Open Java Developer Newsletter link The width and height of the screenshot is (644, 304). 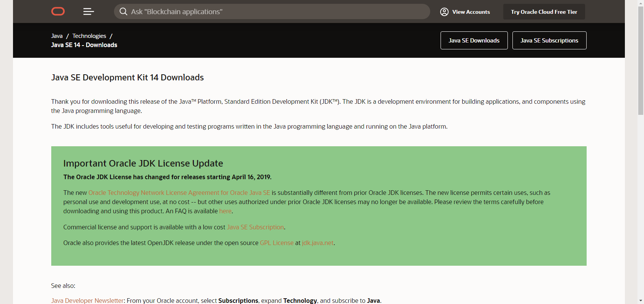click(88, 301)
